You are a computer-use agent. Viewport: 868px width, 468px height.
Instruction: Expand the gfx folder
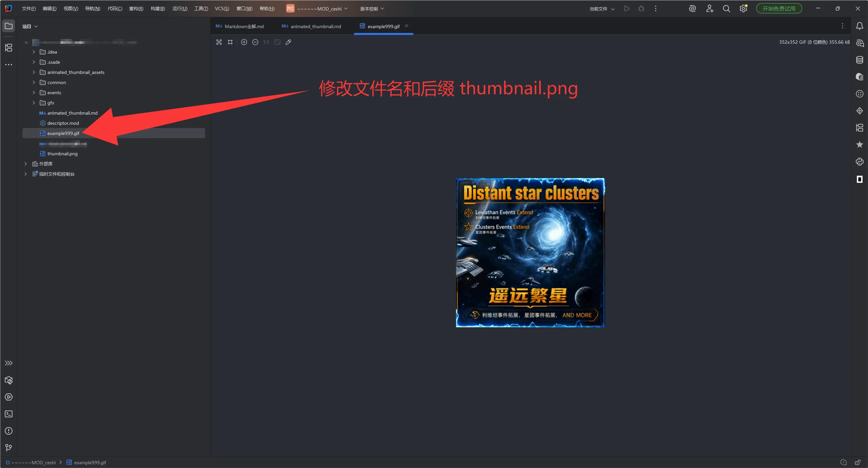coord(34,103)
